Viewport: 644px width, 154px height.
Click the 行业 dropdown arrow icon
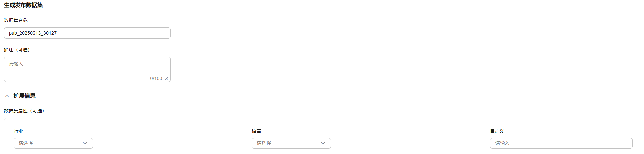point(85,143)
